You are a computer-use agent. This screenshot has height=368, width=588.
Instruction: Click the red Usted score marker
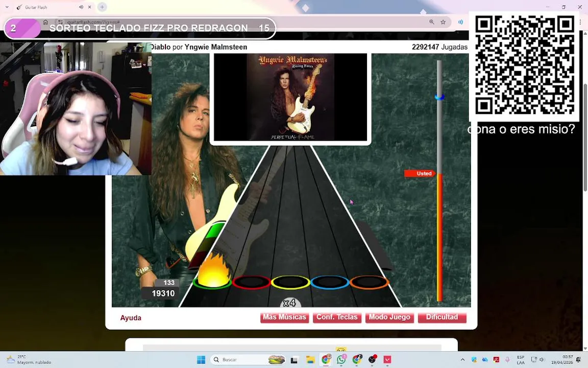tap(420, 173)
